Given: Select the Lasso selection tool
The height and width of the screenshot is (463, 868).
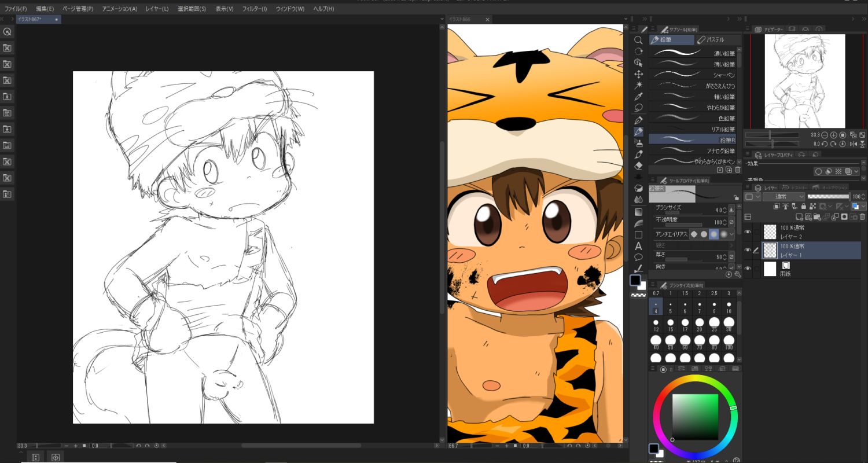Looking at the screenshot, I should (638, 108).
